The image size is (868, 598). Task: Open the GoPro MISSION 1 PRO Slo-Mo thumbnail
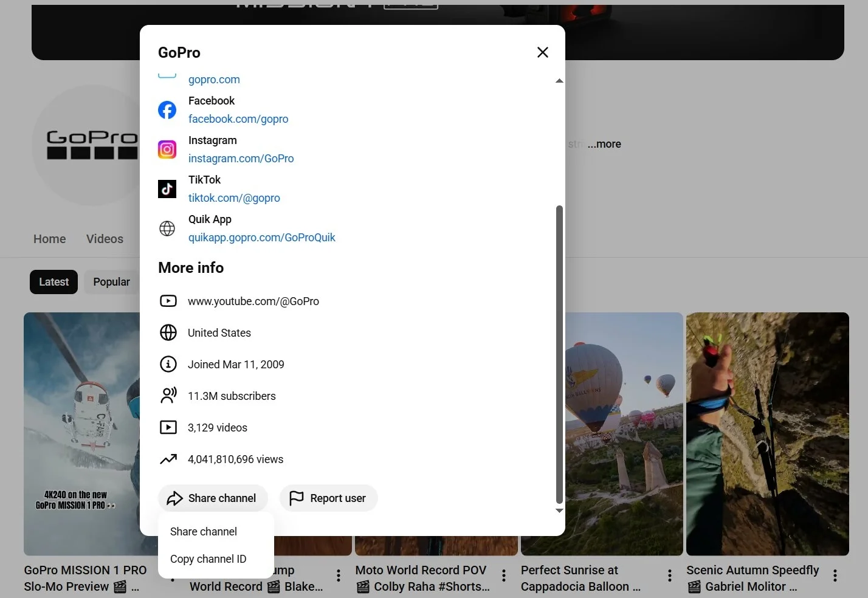tap(82, 434)
